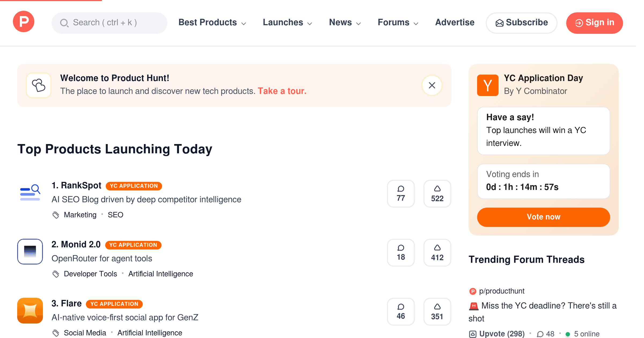This screenshot has width=644, height=338.
Task: Click the Vote now button
Action: pyautogui.click(x=544, y=217)
